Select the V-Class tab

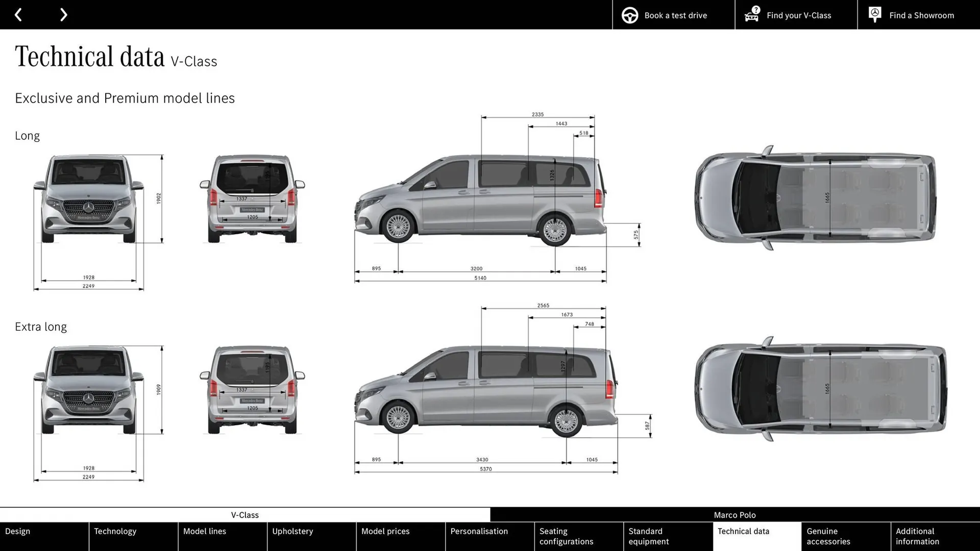245,515
